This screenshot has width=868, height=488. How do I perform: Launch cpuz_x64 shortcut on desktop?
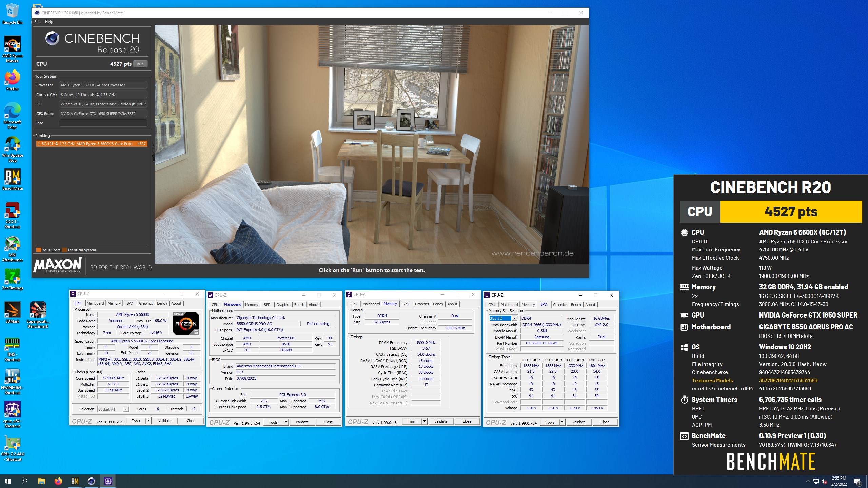(12, 415)
